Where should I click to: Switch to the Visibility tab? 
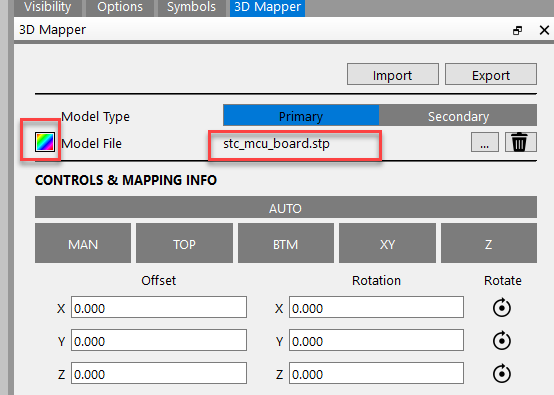[x=48, y=8]
